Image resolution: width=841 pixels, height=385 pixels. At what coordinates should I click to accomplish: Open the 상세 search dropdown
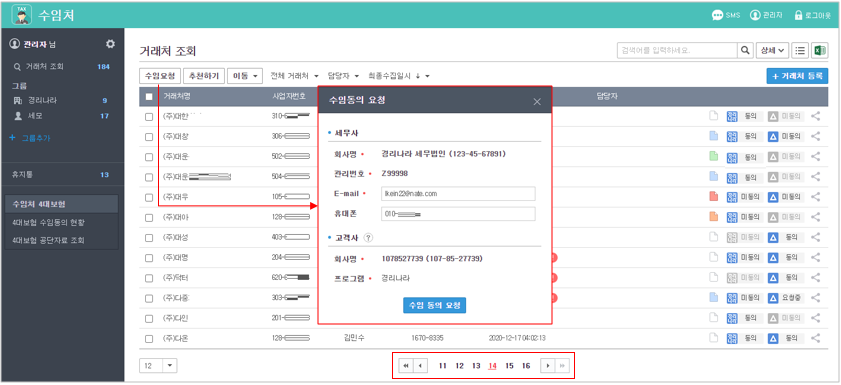[x=771, y=50]
